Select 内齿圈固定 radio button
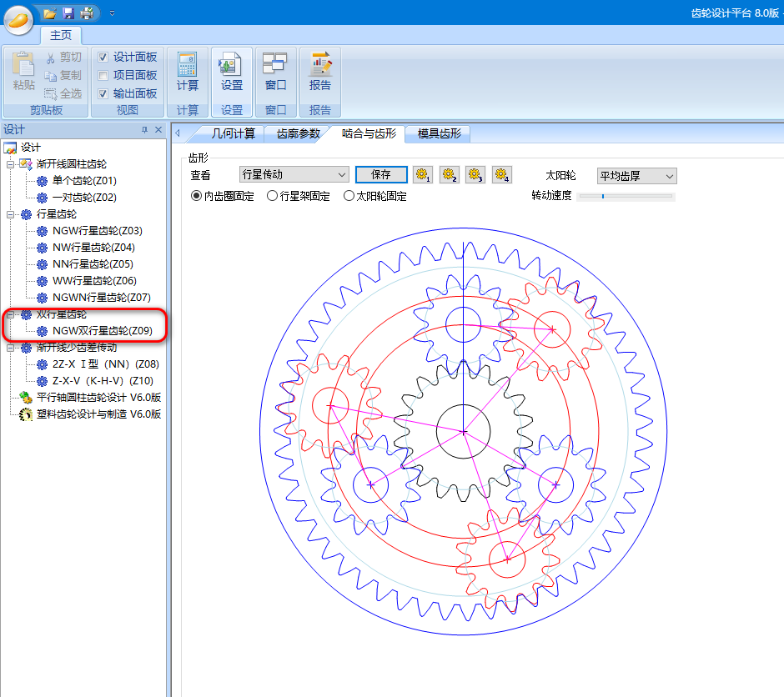The height and width of the screenshot is (697, 784). tap(196, 196)
